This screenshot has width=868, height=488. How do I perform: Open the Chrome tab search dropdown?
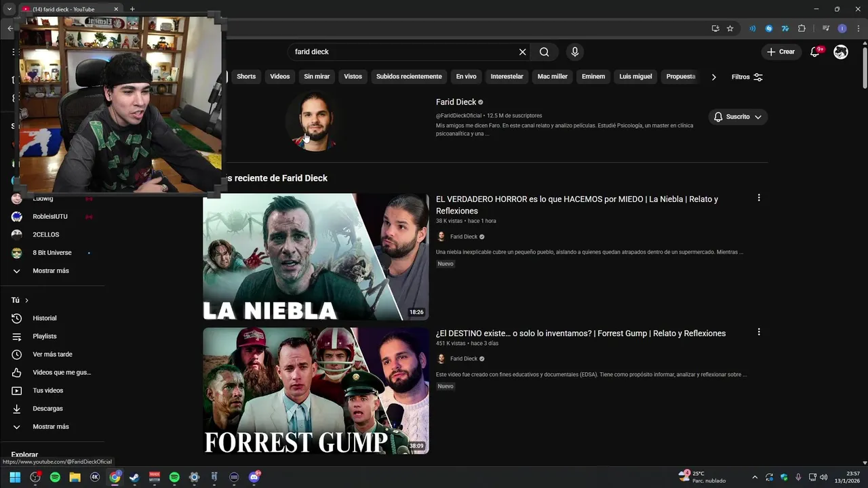click(x=9, y=9)
